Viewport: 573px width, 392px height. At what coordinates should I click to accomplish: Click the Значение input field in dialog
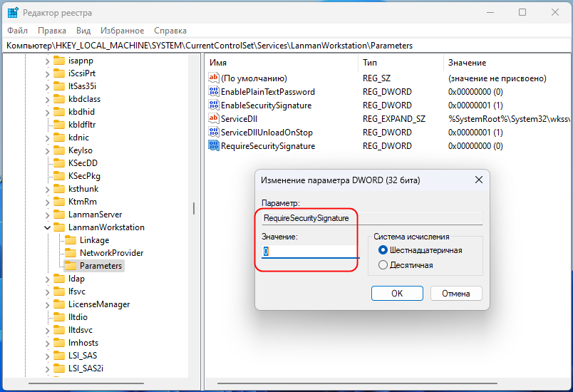click(x=310, y=252)
